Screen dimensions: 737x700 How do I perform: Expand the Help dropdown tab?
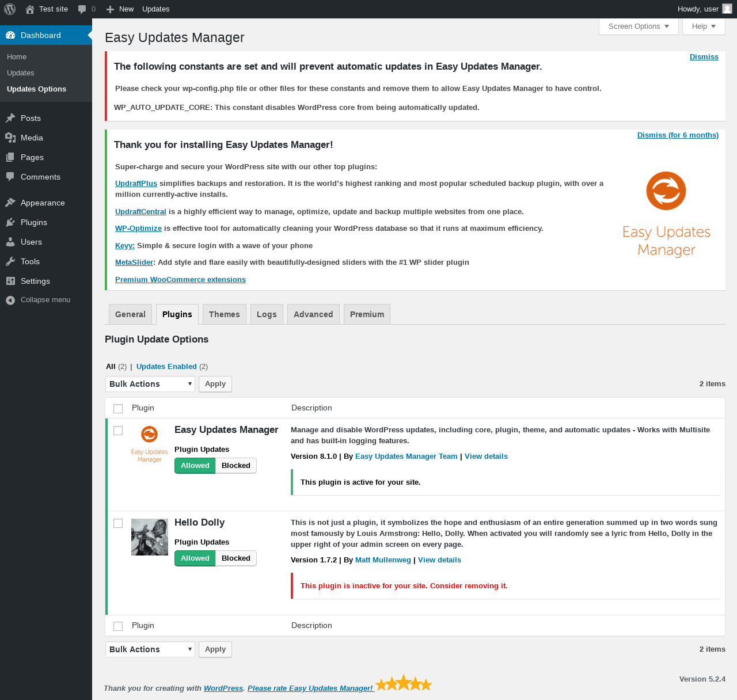click(704, 26)
